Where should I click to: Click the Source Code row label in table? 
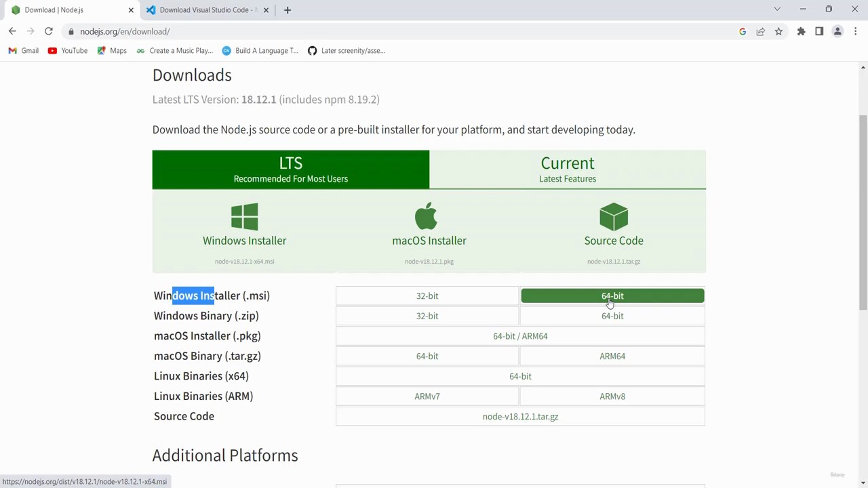[x=184, y=416]
